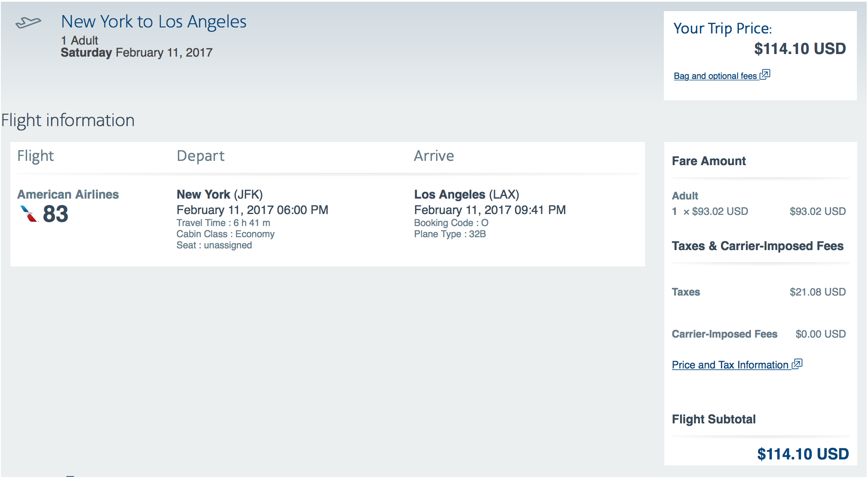
Task: Click the Your Trip Price amount
Action: [800, 48]
